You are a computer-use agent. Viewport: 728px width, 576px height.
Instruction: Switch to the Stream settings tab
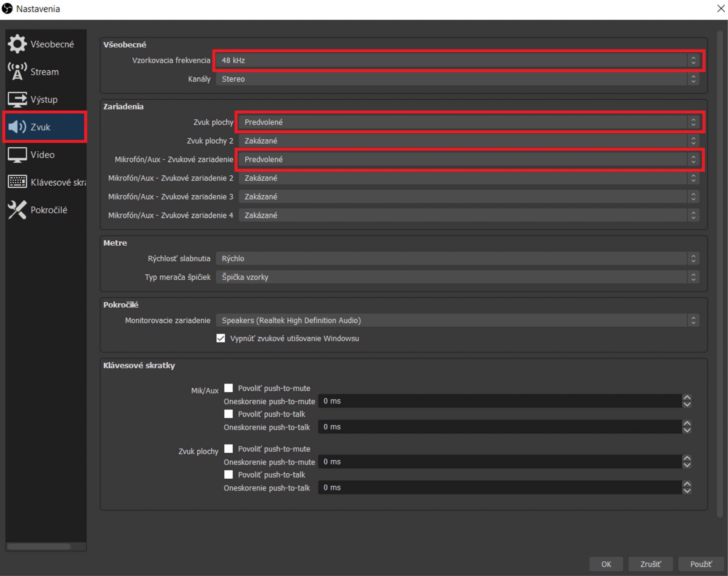[x=46, y=72]
